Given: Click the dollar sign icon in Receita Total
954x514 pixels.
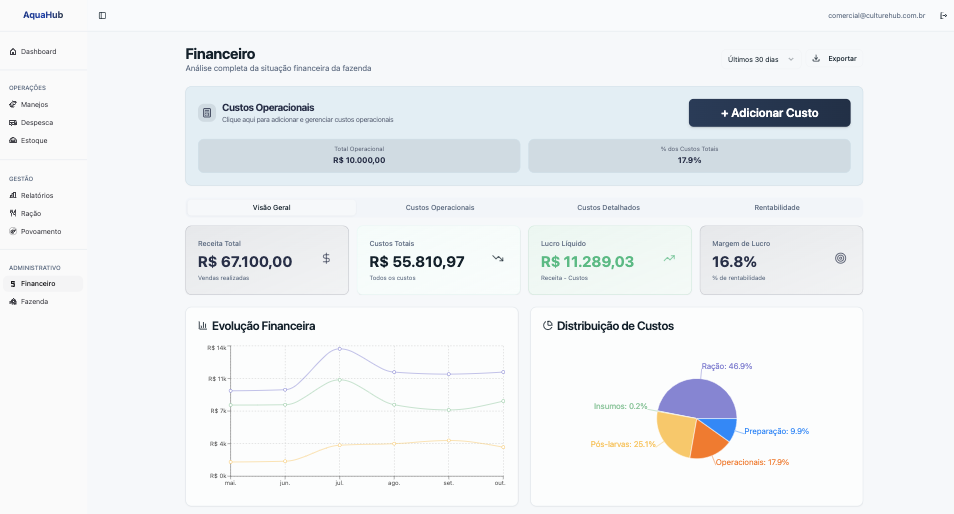Looking at the screenshot, I should 326,259.
